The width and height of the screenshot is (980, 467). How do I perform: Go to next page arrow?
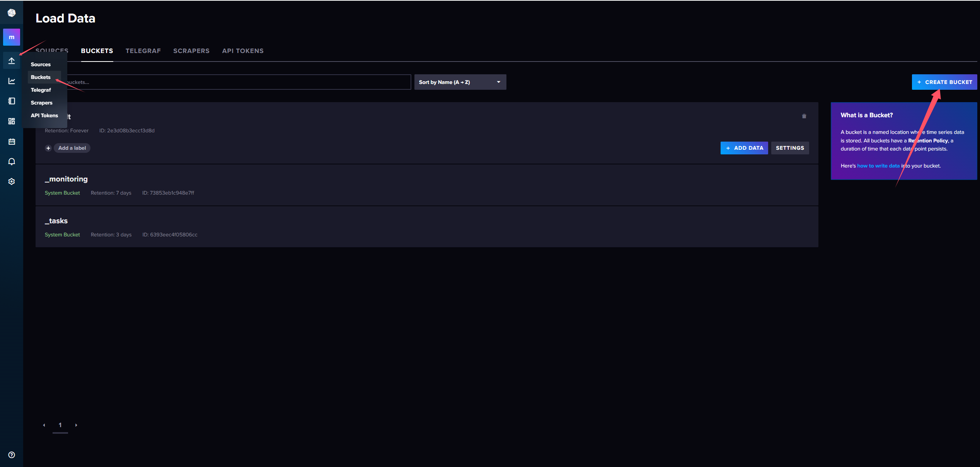click(76, 425)
